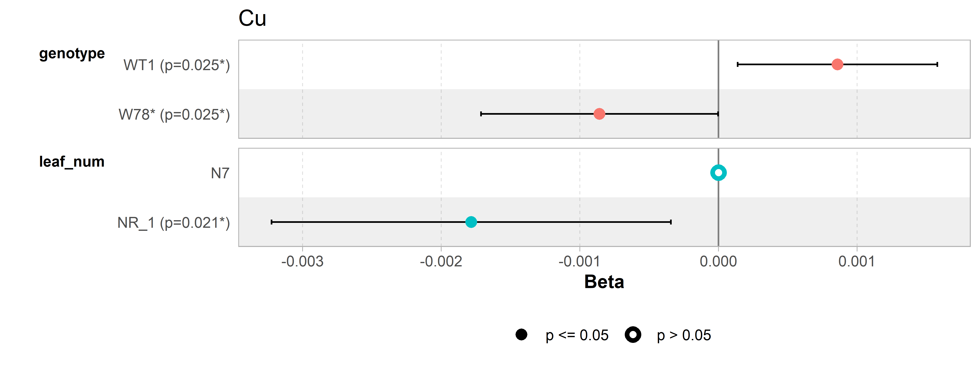The width and height of the screenshot is (980, 368).
Task: Click the hollow black legend circle
Action: pos(633,334)
